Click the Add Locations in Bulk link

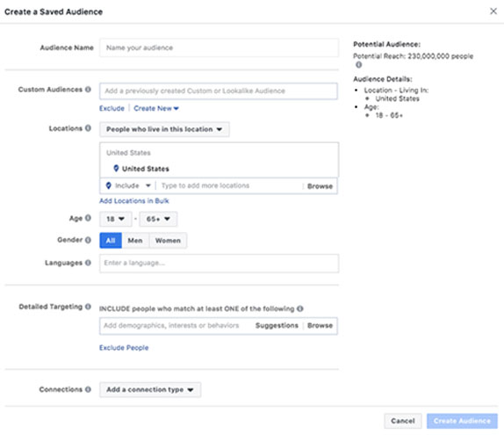[134, 200]
